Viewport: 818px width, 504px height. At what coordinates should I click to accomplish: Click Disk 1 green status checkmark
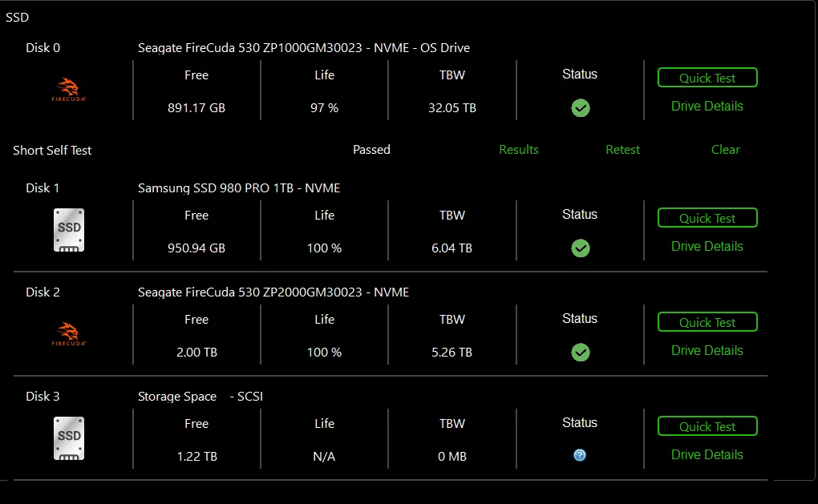pyautogui.click(x=580, y=248)
